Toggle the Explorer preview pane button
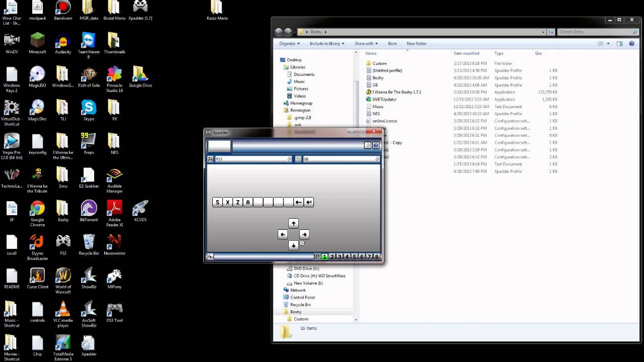 [x=619, y=44]
